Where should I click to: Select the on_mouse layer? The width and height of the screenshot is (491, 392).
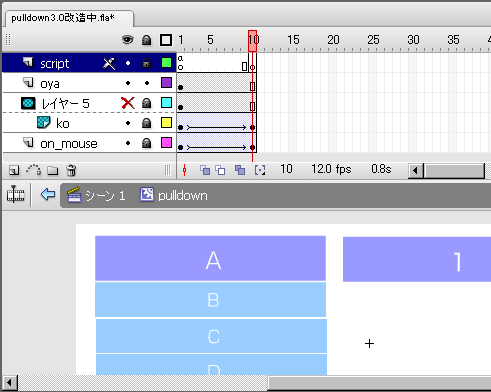coord(89,143)
